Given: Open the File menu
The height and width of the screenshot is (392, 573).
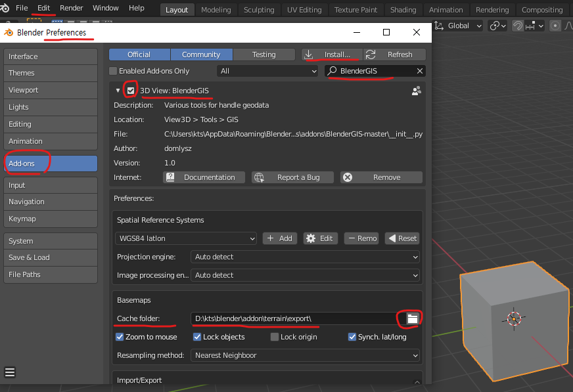Looking at the screenshot, I should tap(22, 8).
